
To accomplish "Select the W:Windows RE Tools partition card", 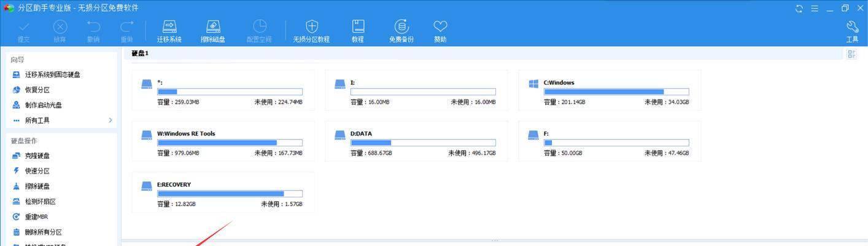I will pyautogui.click(x=223, y=141).
